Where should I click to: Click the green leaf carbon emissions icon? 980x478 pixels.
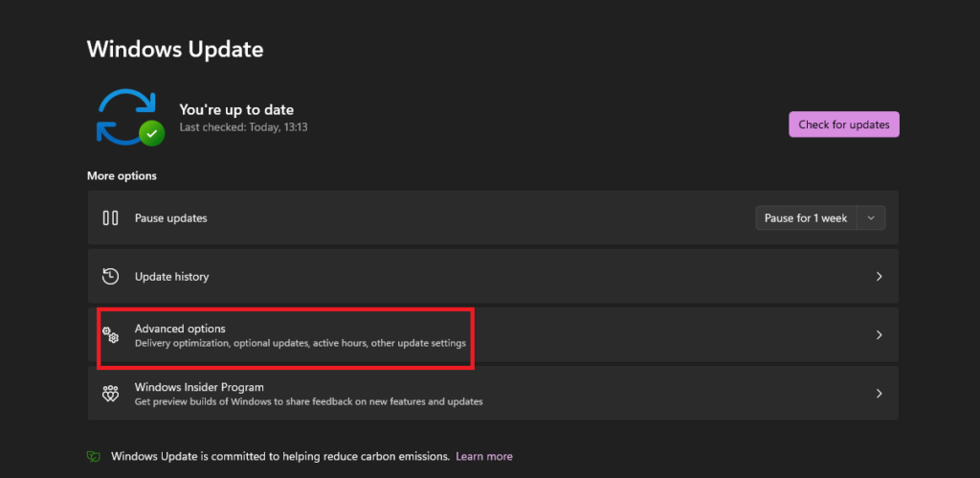click(94, 457)
